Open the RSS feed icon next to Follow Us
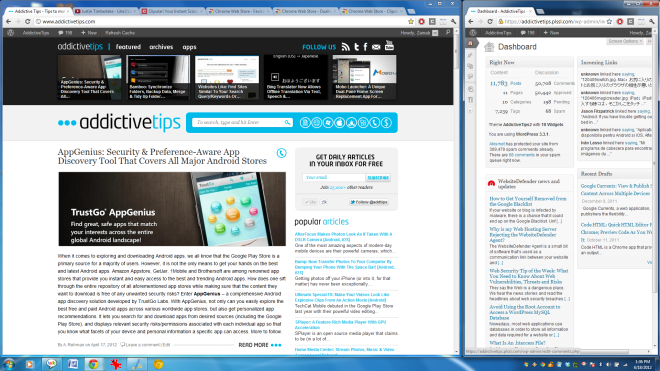Viewport: 660px width, 371px height. click(346, 47)
